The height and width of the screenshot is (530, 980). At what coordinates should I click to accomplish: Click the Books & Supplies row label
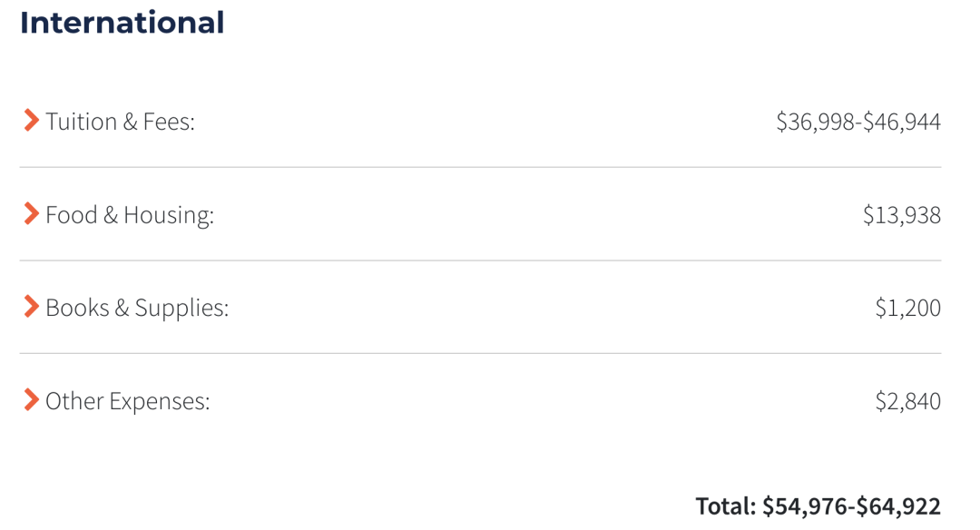point(138,308)
